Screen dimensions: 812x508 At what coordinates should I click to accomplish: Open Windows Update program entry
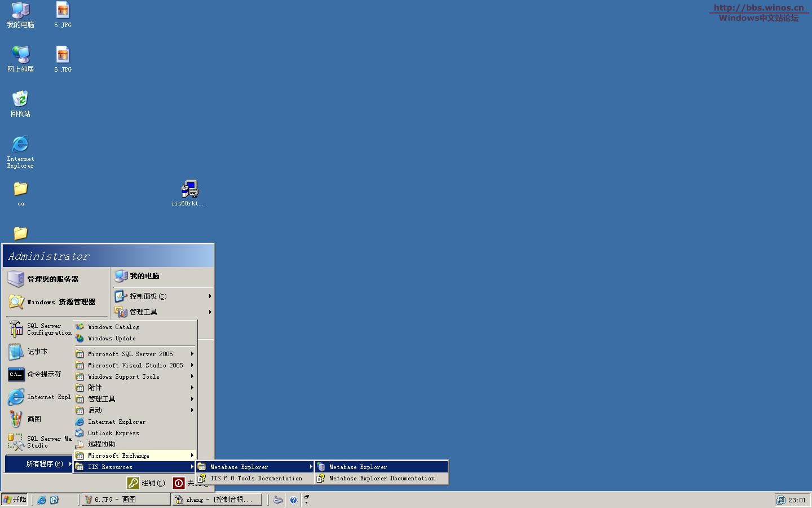(x=135, y=338)
